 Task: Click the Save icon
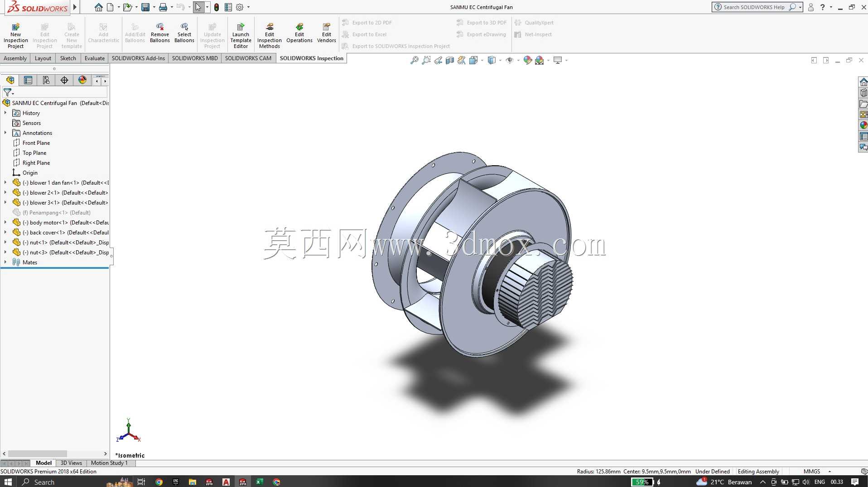pos(145,7)
